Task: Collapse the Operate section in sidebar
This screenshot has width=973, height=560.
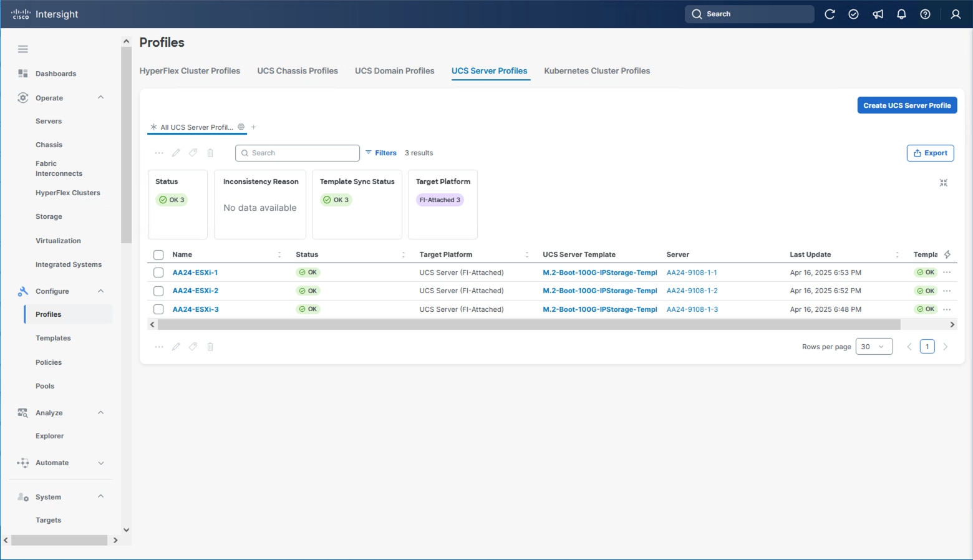Action: [x=101, y=98]
